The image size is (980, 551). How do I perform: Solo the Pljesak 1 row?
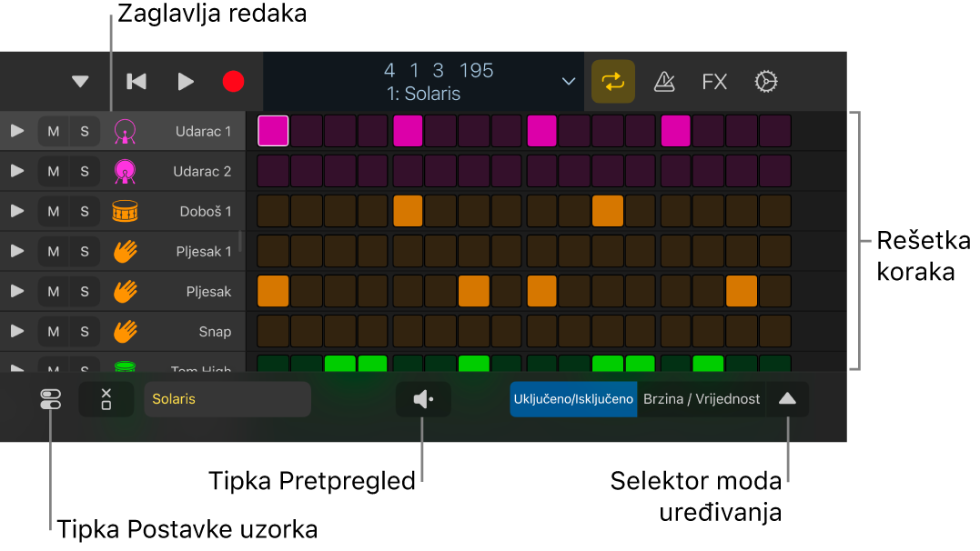85,251
